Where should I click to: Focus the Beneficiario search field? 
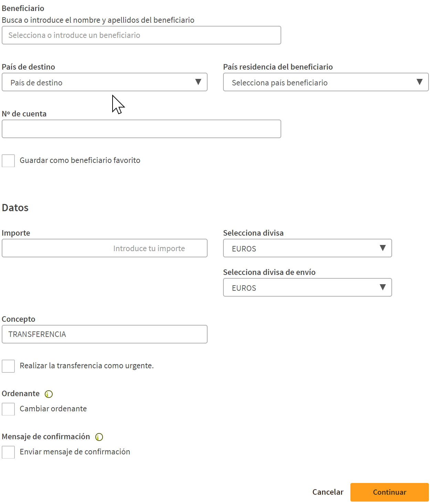tap(141, 35)
